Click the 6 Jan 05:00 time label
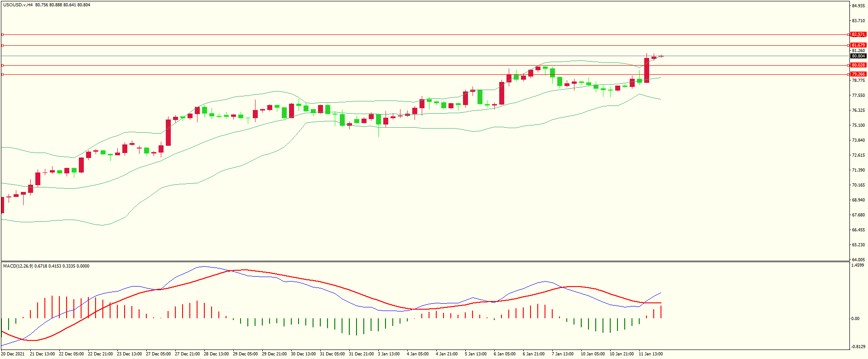The height and width of the screenshot is (359, 868). [505, 354]
